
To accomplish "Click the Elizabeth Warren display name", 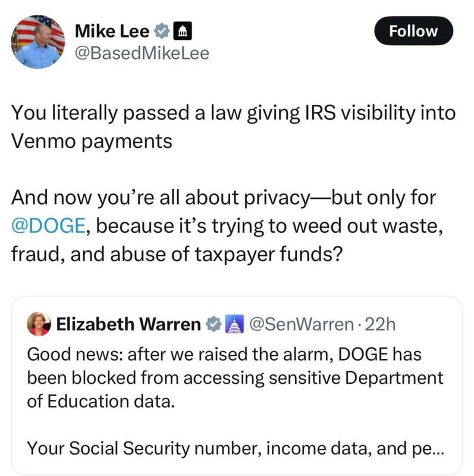I will coord(128,324).
